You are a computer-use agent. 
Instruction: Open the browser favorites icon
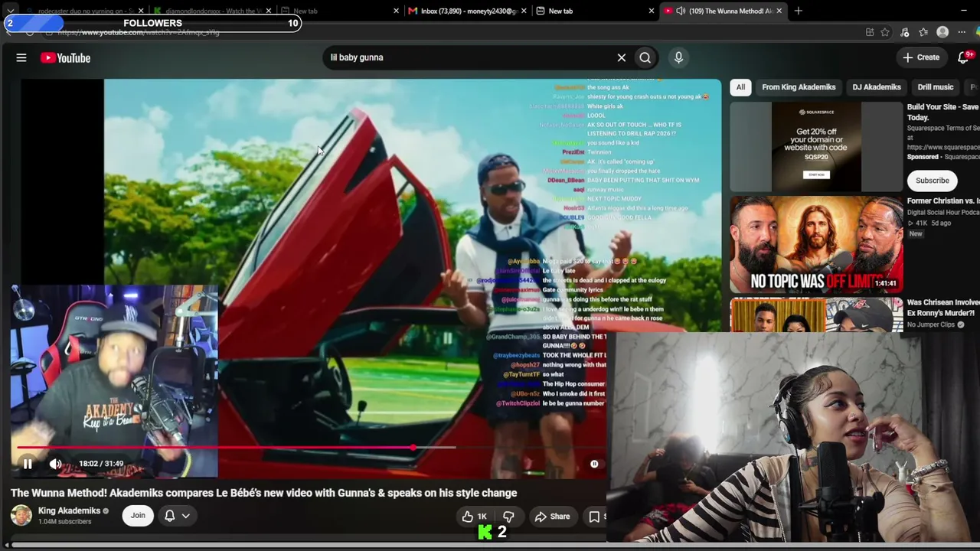point(923,32)
